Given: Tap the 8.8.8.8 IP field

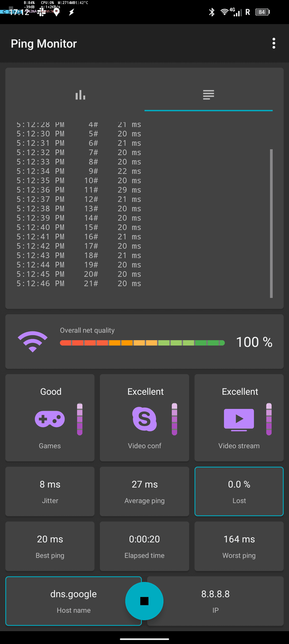Looking at the screenshot, I should (222, 601).
